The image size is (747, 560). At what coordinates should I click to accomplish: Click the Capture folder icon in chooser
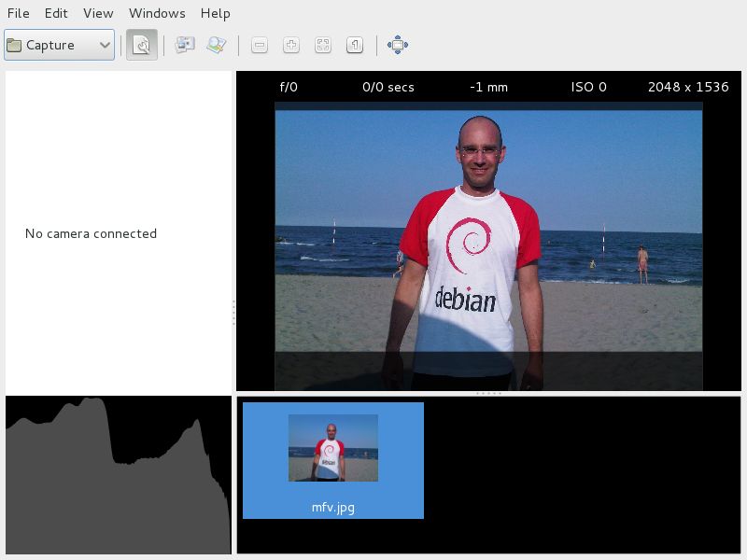point(14,45)
